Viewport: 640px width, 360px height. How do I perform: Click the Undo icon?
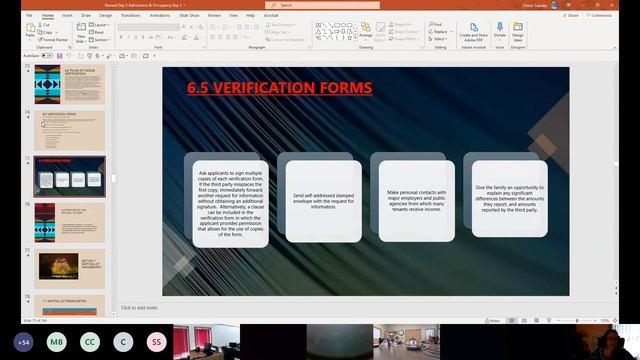pos(69,56)
